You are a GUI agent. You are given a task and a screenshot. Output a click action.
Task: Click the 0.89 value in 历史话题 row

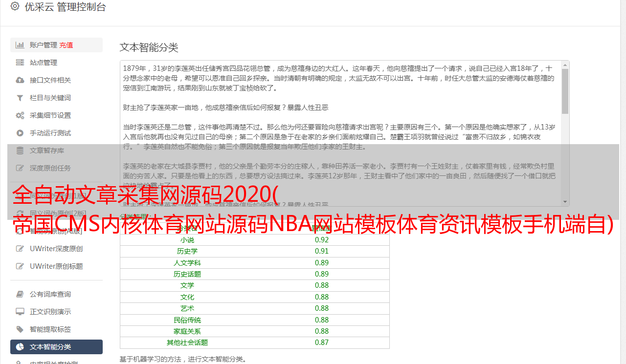pyautogui.click(x=322, y=274)
